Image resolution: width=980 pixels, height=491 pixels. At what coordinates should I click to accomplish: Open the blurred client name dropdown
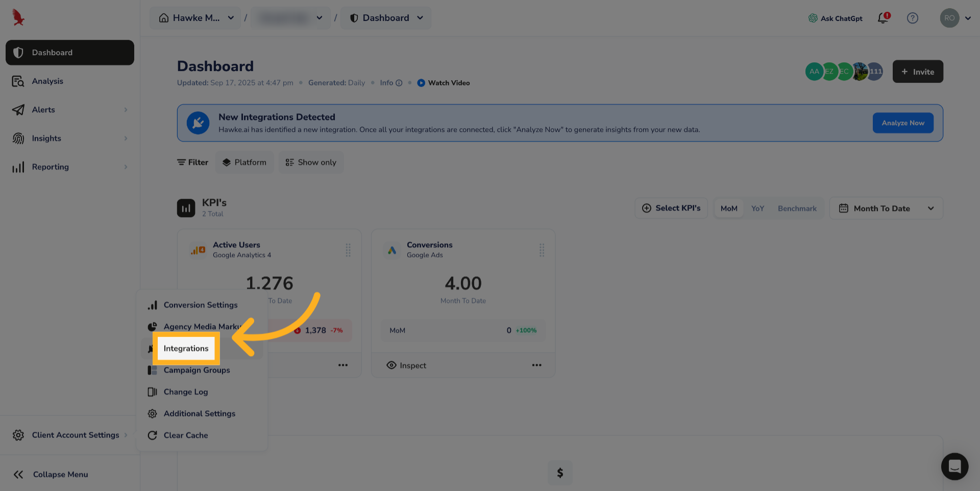(291, 18)
